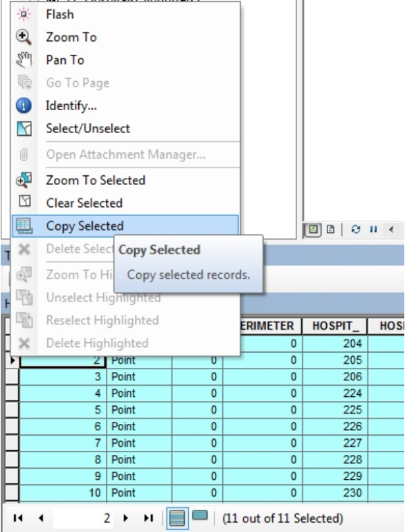Image resolution: width=405 pixels, height=532 pixels.
Task: Select row header of record 10
Action: pos(12,493)
